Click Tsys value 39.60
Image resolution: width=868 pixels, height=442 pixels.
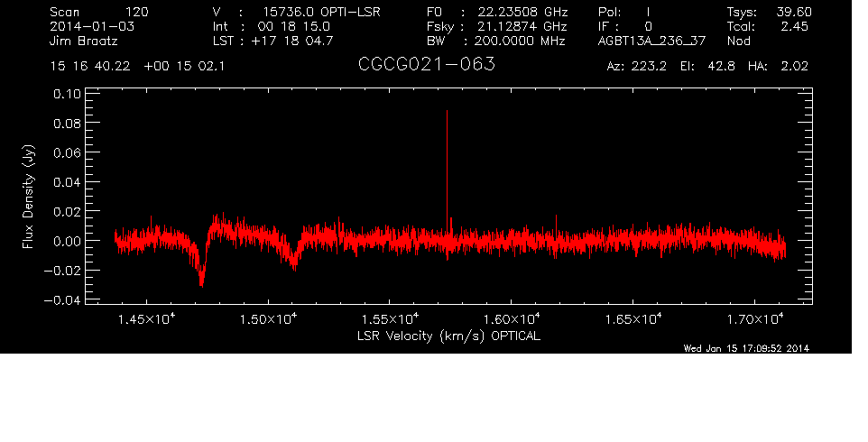pyautogui.click(x=794, y=12)
